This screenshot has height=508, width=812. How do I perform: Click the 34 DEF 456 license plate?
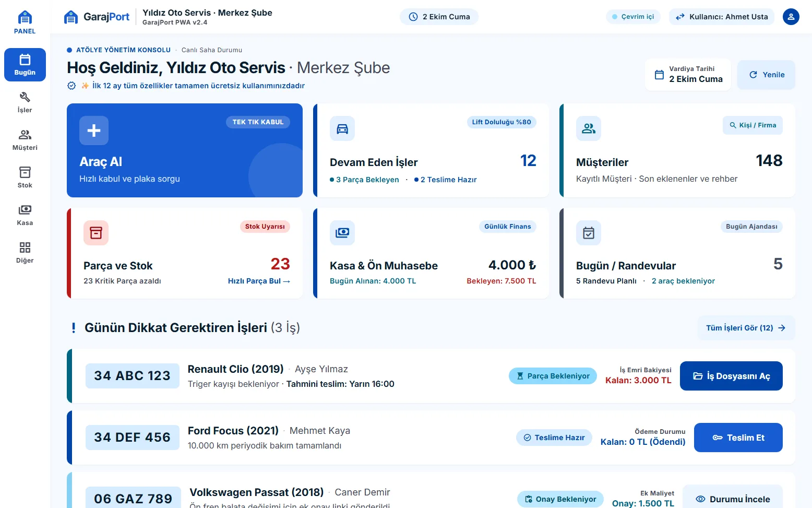[133, 438]
